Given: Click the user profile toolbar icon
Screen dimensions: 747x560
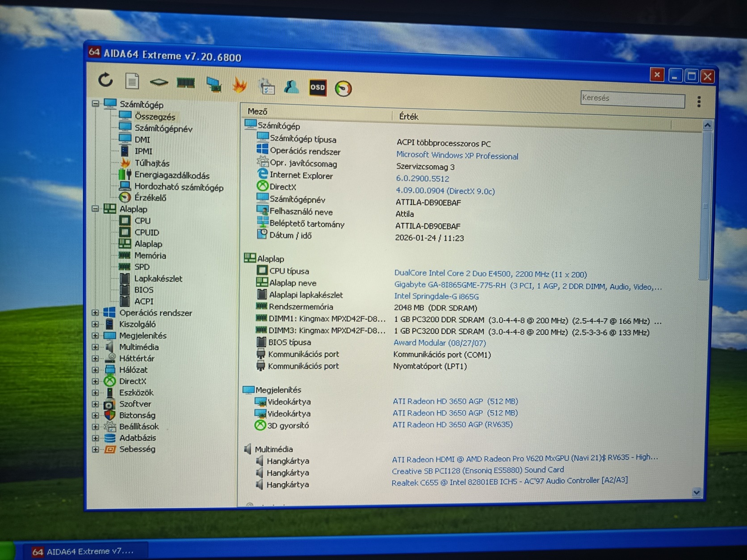Looking at the screenshot, I should (292, 87).
